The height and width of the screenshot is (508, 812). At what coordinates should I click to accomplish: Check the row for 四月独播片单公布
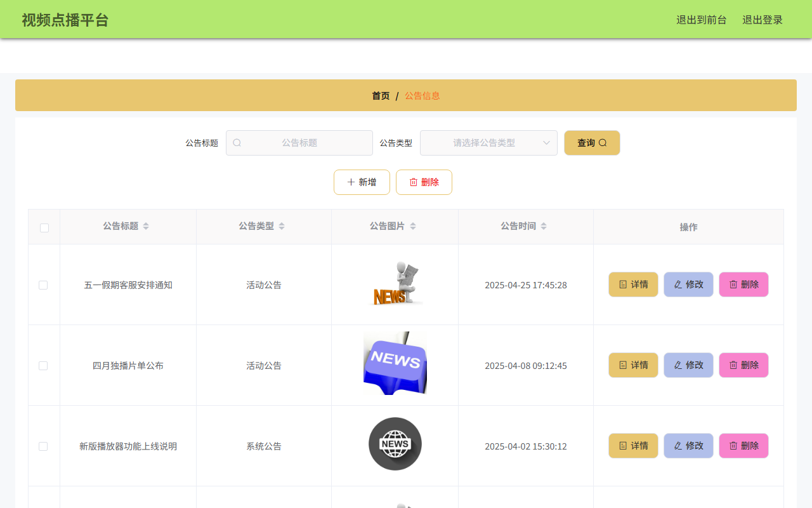coord(43,366)
